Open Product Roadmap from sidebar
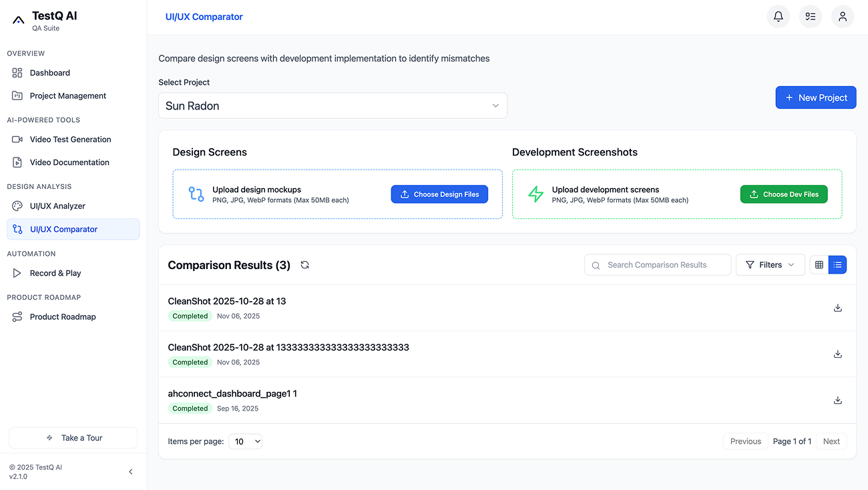This screenshot has height=490, width=868. tap(62, 316)
